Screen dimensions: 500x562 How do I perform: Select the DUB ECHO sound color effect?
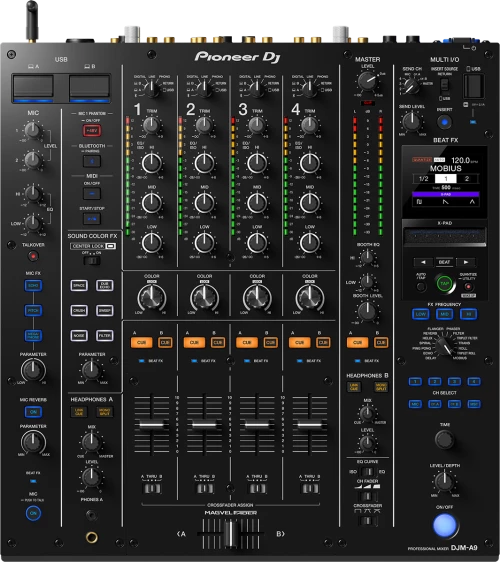(105, 286)
